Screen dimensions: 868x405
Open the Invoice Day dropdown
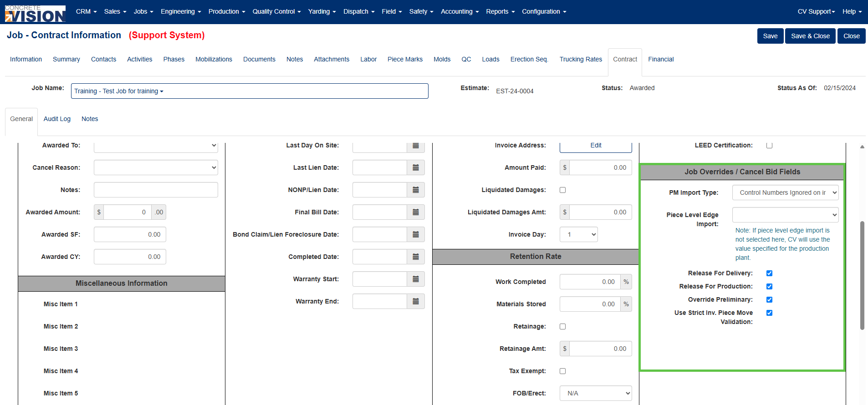tap(579, 234)
